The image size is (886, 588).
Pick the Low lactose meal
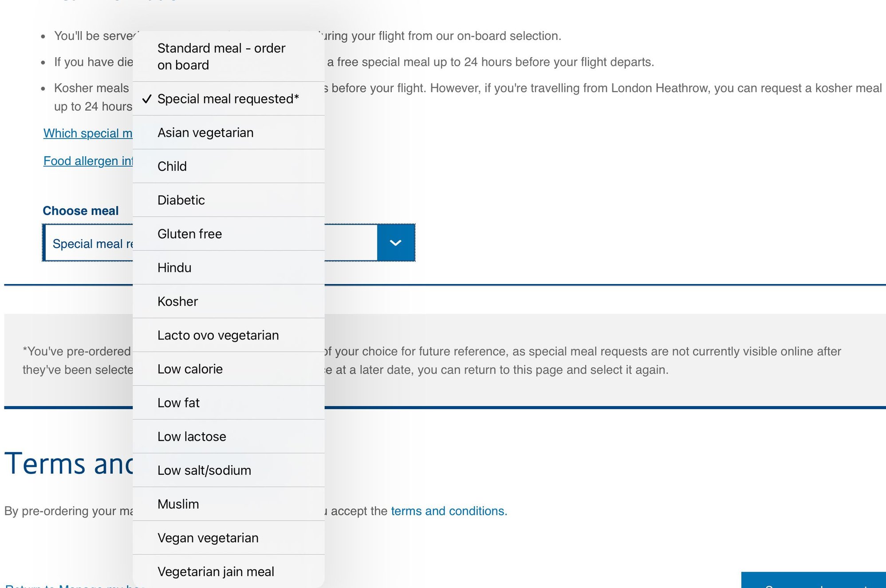[192, 436]
